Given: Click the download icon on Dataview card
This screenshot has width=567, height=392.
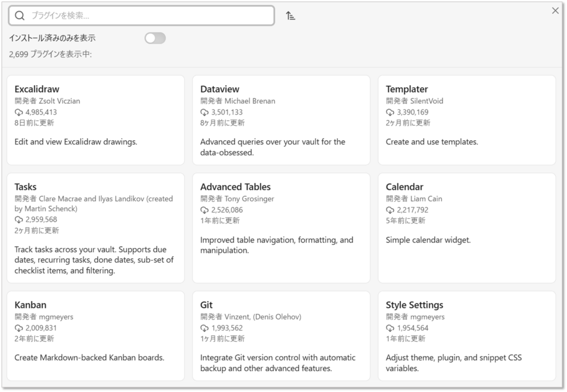Looking at the screenshot, I should [204, 112].
